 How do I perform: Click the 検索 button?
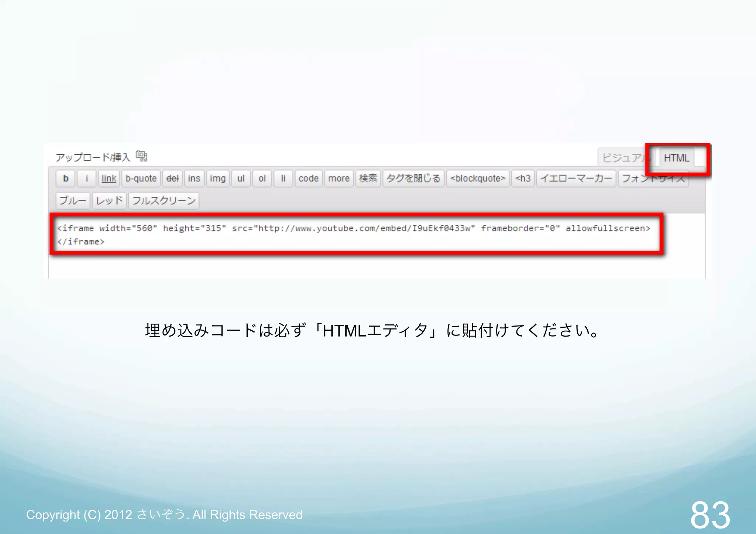pyautogui.click(x=368, y=179)
